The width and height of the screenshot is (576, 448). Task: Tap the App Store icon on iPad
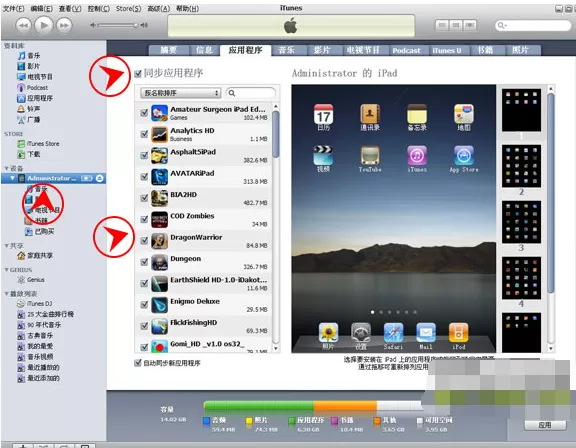tap(464, 159)
